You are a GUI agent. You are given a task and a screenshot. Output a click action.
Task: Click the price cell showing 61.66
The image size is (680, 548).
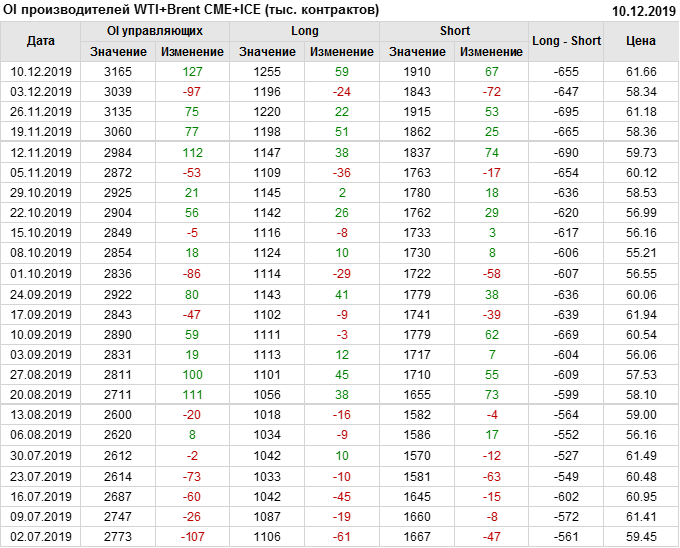pyautogui.click(x=641, y=71)
